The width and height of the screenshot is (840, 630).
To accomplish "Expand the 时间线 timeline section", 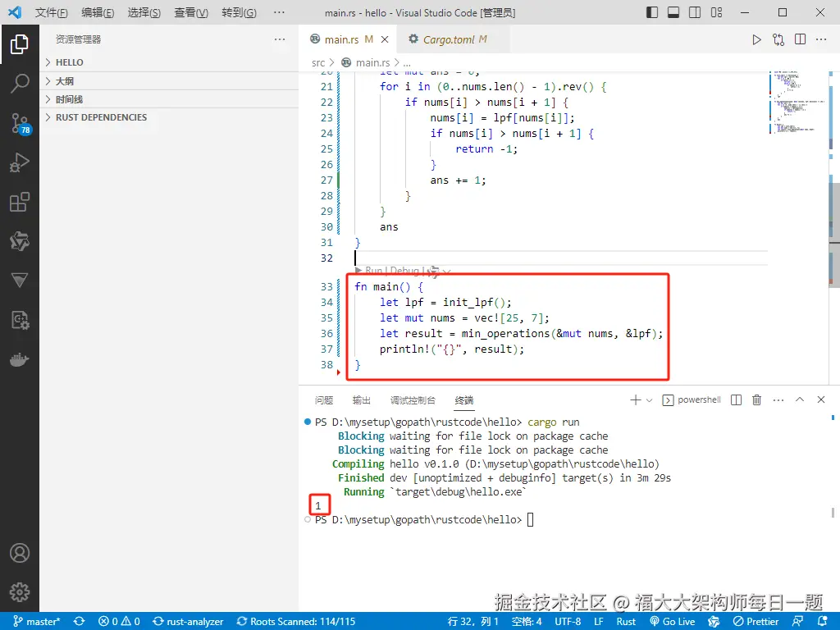I will [169, 99].
